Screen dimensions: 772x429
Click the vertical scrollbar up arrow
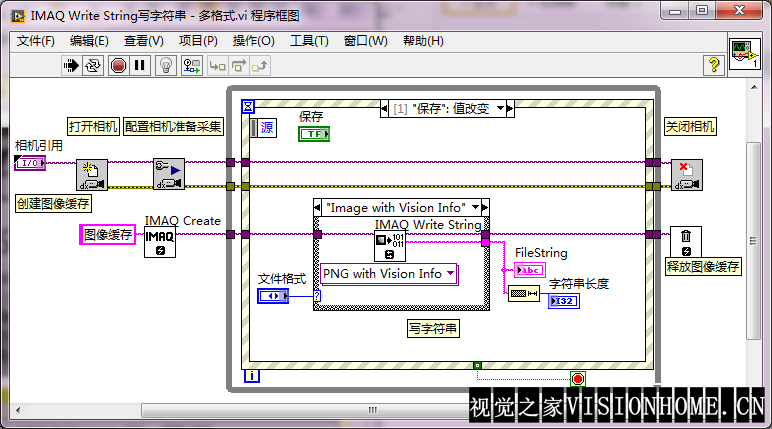(x=754, y=87)
